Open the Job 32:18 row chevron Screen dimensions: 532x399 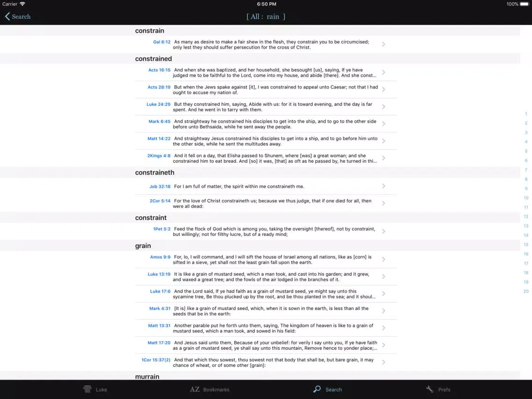[384, 186]
